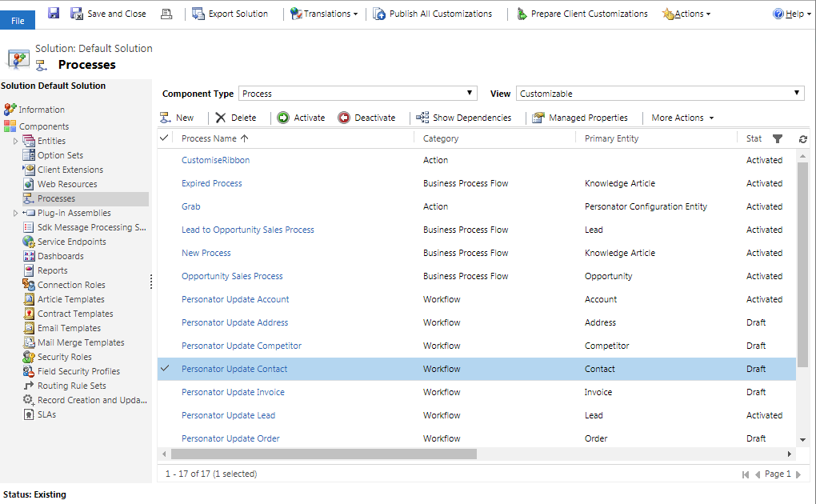This screenshot has height=504, width=816.
Task: Select Web Resources in the component tree
Action: [66, 184]
